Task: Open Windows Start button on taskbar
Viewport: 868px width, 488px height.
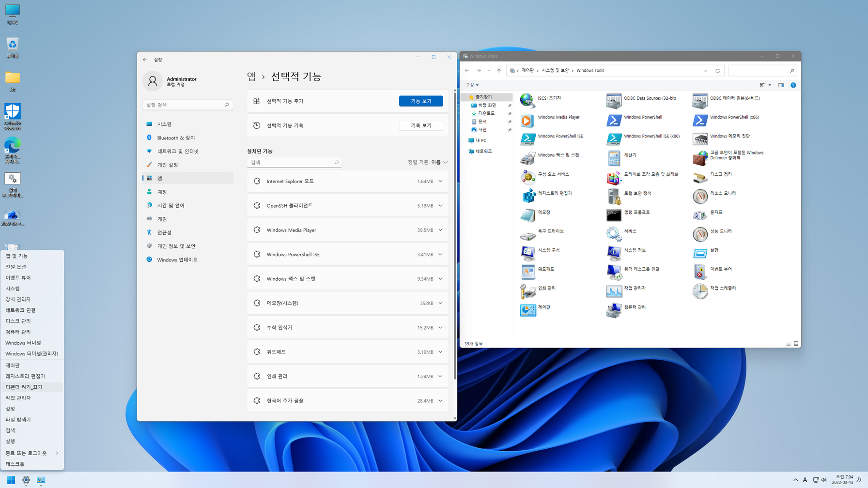Action: [x=11, y=480]
